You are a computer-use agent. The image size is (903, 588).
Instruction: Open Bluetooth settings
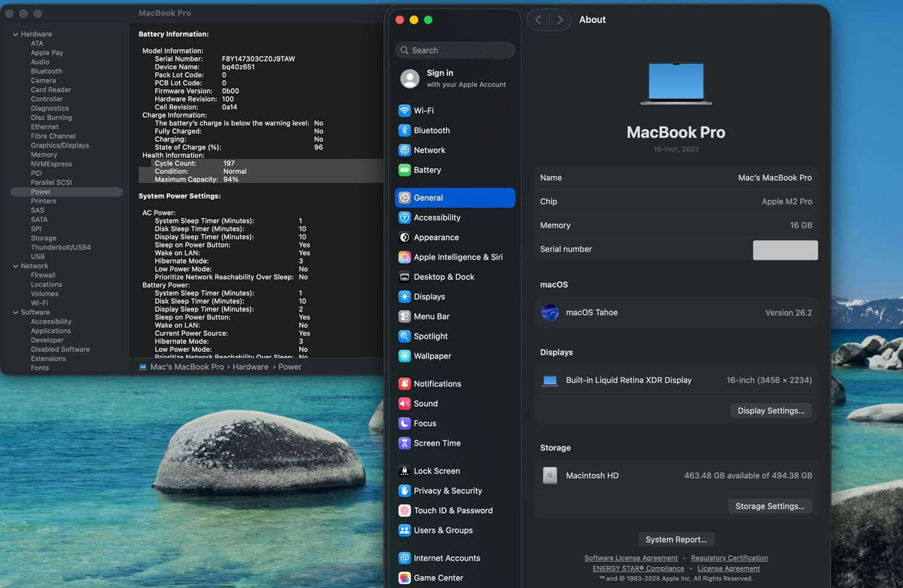click(x=431, y=130)
